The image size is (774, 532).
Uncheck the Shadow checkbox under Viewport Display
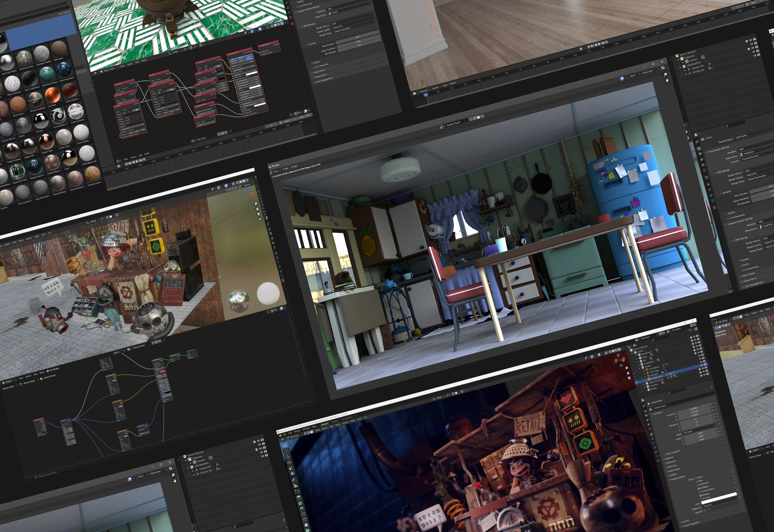(x=700, y=496)
